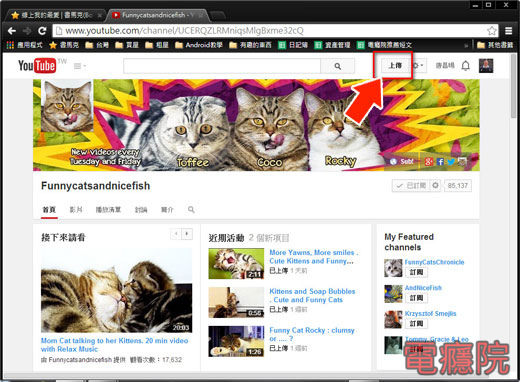Switch to the 簡介 about tab

coord(167,210)
